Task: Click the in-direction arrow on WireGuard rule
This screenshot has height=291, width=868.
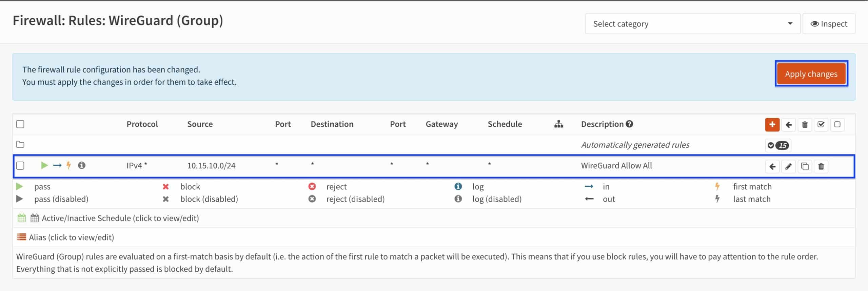Action: pyautogui.click(x=57, y=165)
